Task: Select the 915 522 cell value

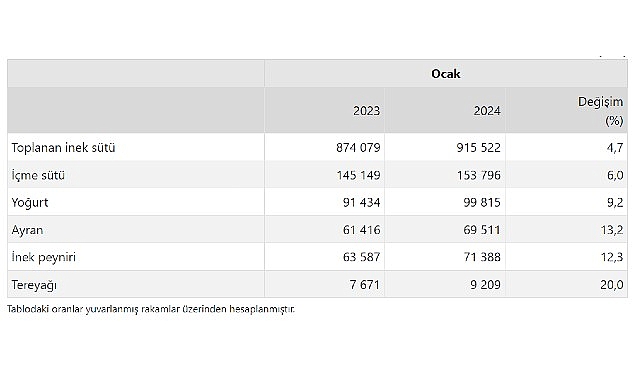Action: point(479,148)
